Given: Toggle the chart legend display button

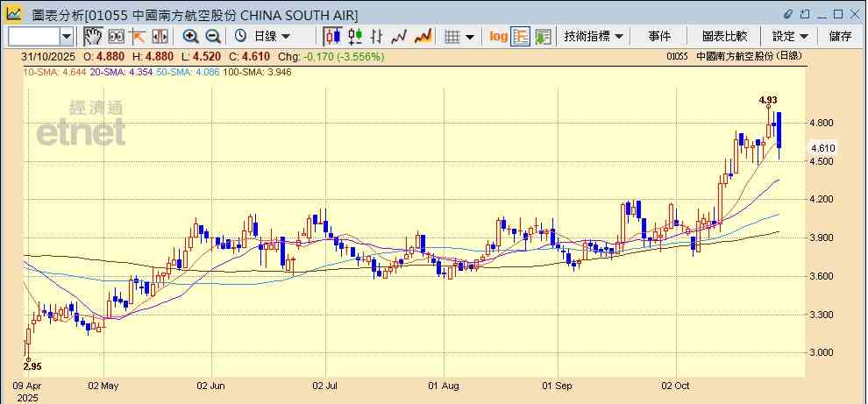Looking at the screenshot, I should coord(521,36).
